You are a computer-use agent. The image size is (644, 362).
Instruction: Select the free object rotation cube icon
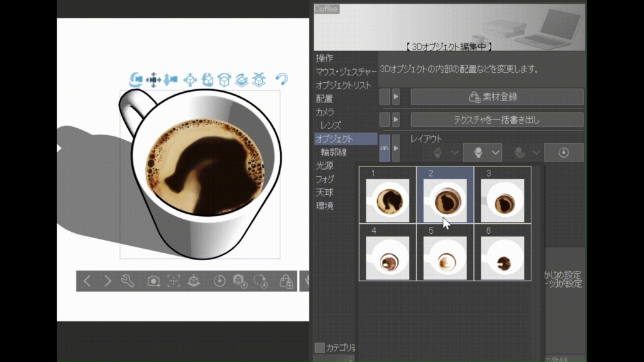tap(208, 79)
